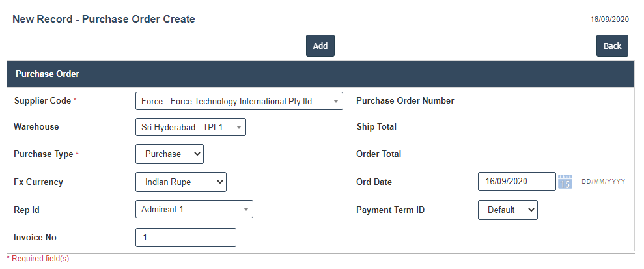The height and width of the screenshot is (269, 644).
Task: Click the New Record page title
Action: [x=104, y=20]
